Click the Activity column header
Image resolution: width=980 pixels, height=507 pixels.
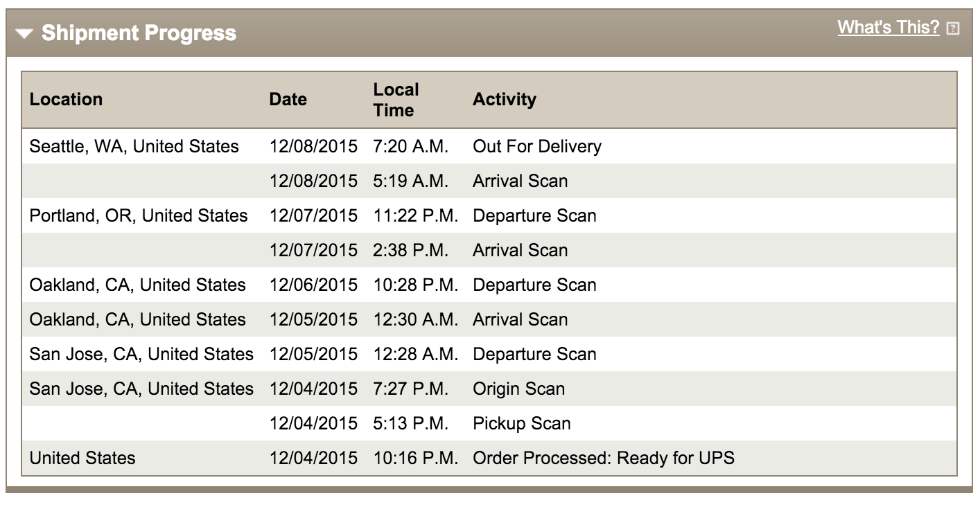pyautogui.click(x=505, y=100)
